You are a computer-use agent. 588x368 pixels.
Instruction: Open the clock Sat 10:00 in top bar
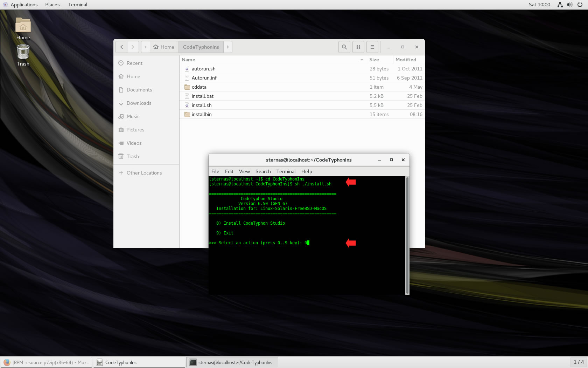539,5
